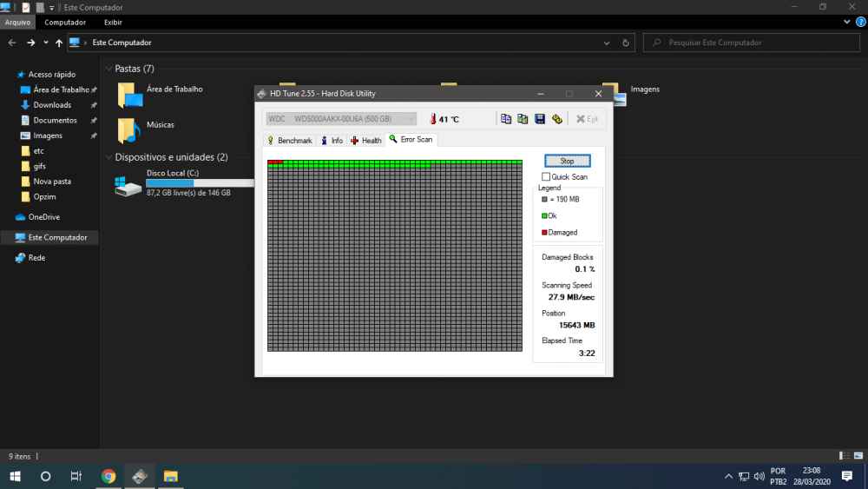The width and height of the screenshot is (868, 489).
Task: Click the Windows Start button
Action: tap(15, 476)
